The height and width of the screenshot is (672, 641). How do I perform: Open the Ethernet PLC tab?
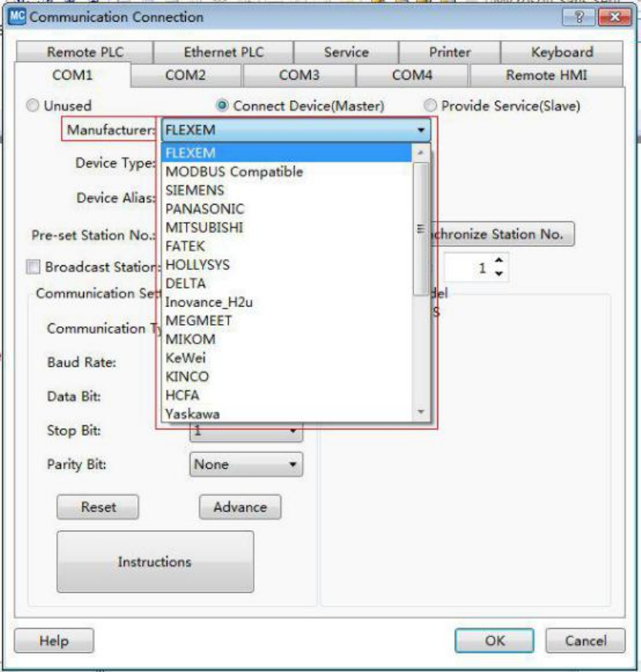click(x=224, y=52)
